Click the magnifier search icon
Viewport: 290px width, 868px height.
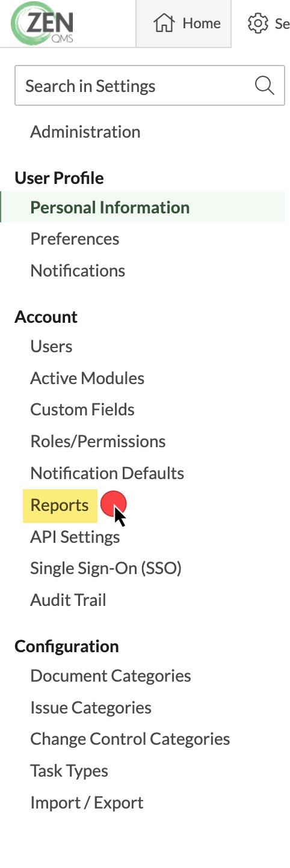(x=264, y=85)
